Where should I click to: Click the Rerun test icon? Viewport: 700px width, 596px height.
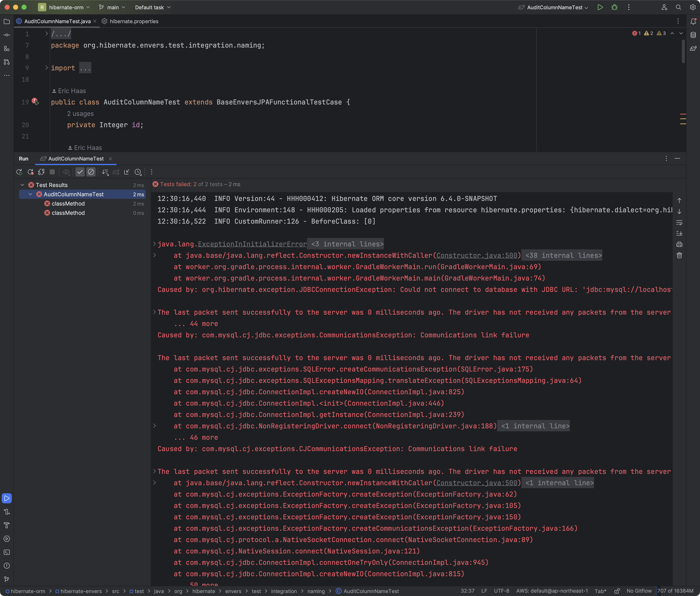(x=19, y=172)
